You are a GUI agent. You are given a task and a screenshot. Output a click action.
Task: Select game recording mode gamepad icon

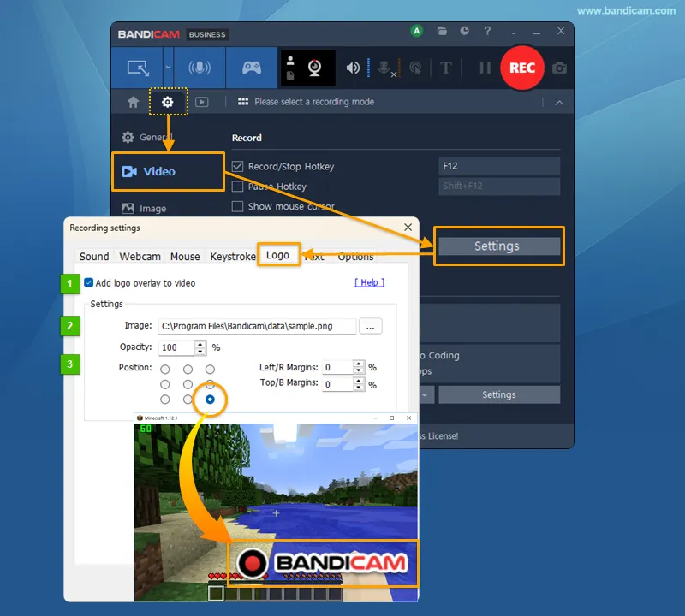[x=252, y=68]
